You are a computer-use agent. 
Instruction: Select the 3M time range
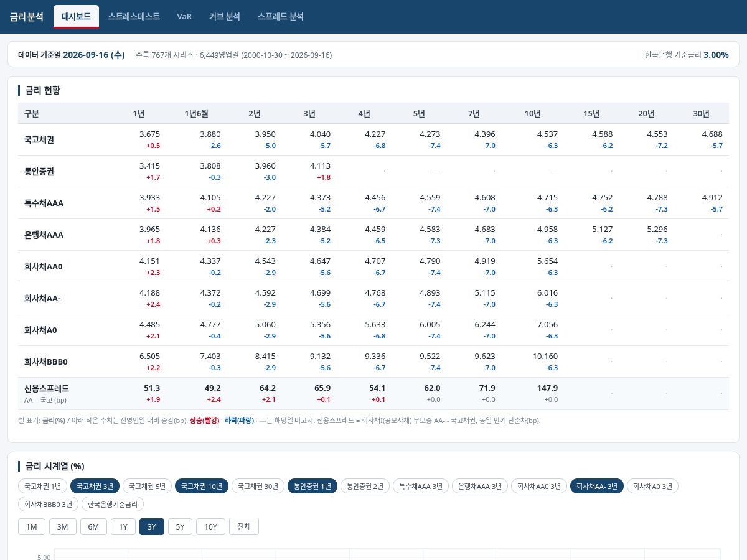click(x=63, y=526)
